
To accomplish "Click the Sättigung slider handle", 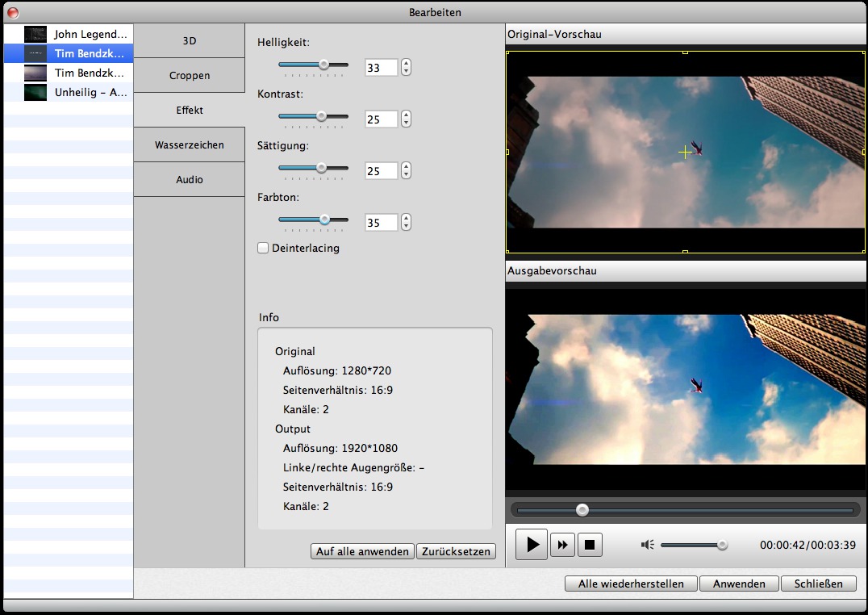I will (321, 168).
